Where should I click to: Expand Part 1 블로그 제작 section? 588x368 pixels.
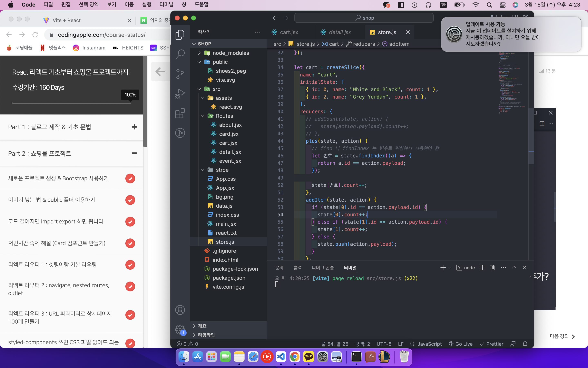(135, 127)
